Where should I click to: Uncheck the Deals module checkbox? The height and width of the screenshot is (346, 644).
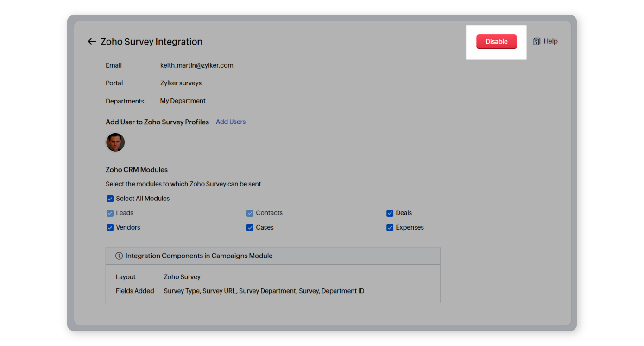(390, 213)
